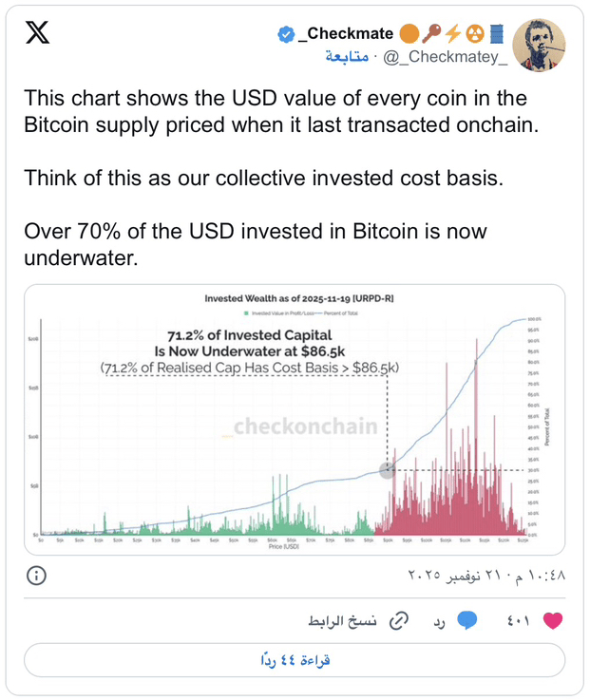Click the radioactive symbol emoji
The image size is (590, 700).
[475, 33]
